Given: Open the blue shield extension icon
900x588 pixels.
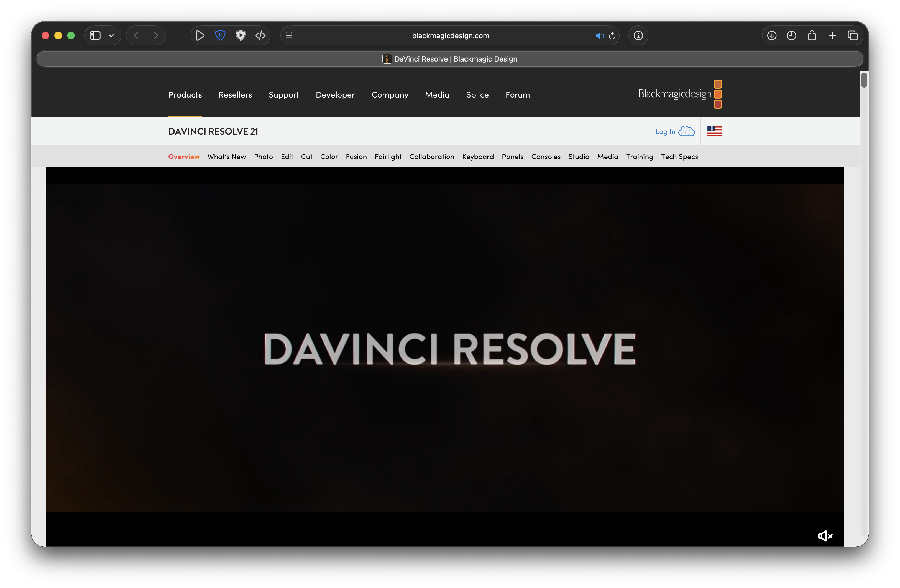Looking at the screenshot, I should point(220,35).
